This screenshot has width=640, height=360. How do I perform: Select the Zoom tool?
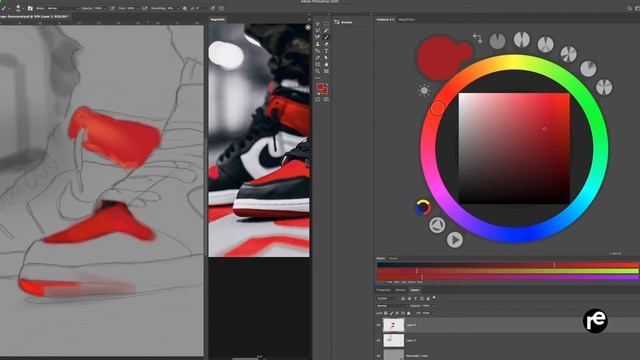[318, 71]
